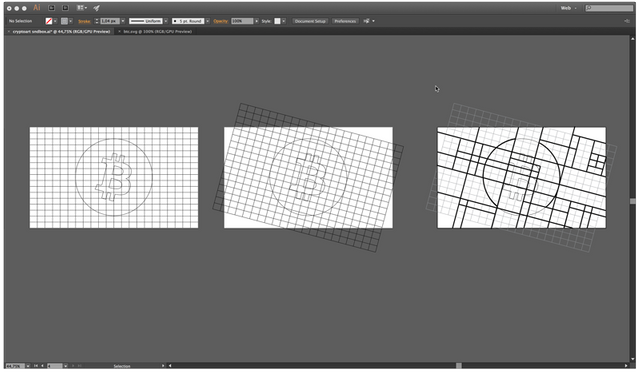
Task: Close the btc.svg document tab
Action: coord(120,31)
